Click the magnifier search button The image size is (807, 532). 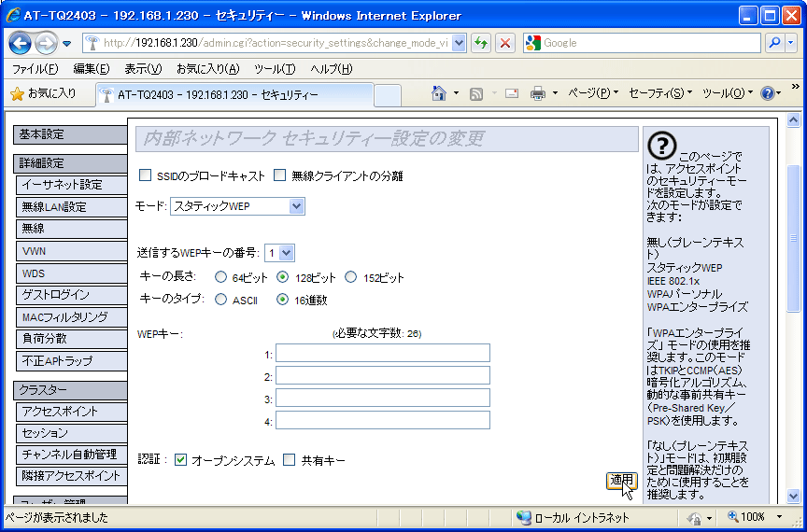tap(774, 43)
